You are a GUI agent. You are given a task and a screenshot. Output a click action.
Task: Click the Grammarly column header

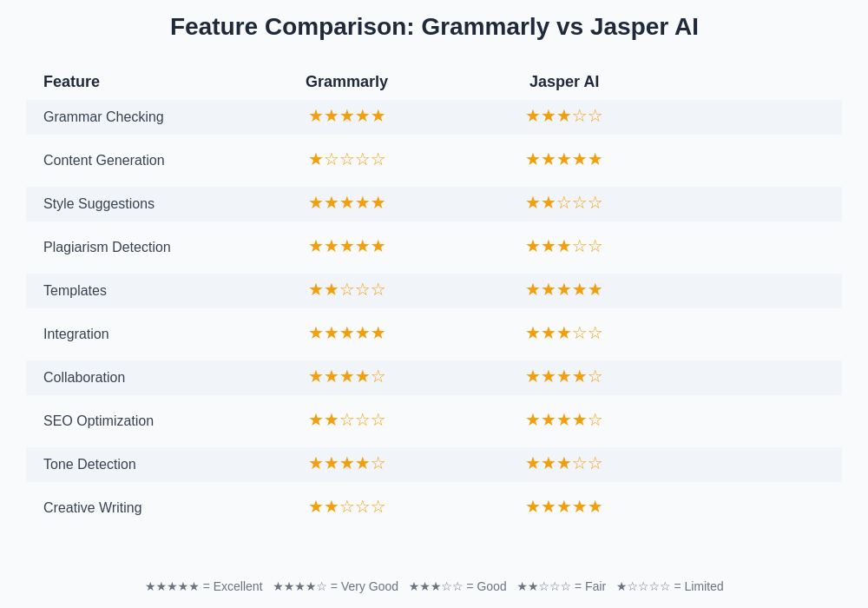pyautogui.click(x=346, y=82)
